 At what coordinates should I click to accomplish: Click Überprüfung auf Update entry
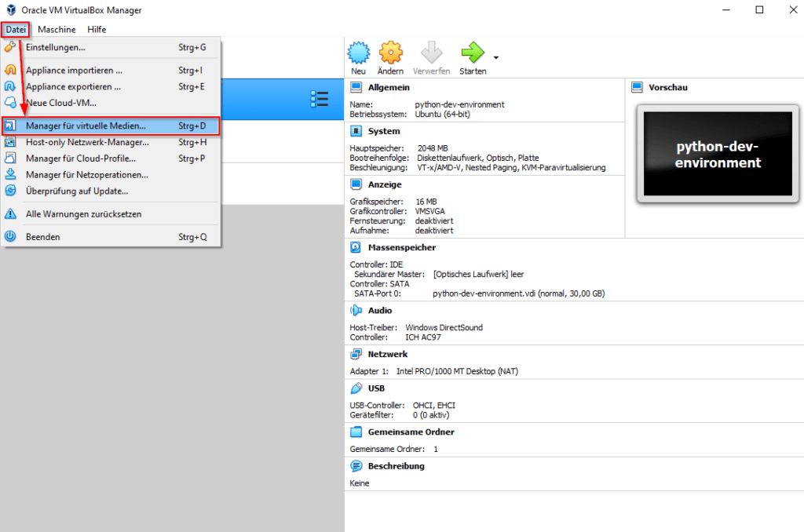point(77,191)
